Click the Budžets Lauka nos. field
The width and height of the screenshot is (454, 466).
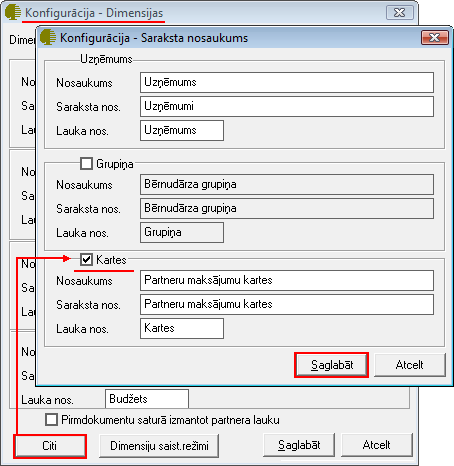(147, 399)
